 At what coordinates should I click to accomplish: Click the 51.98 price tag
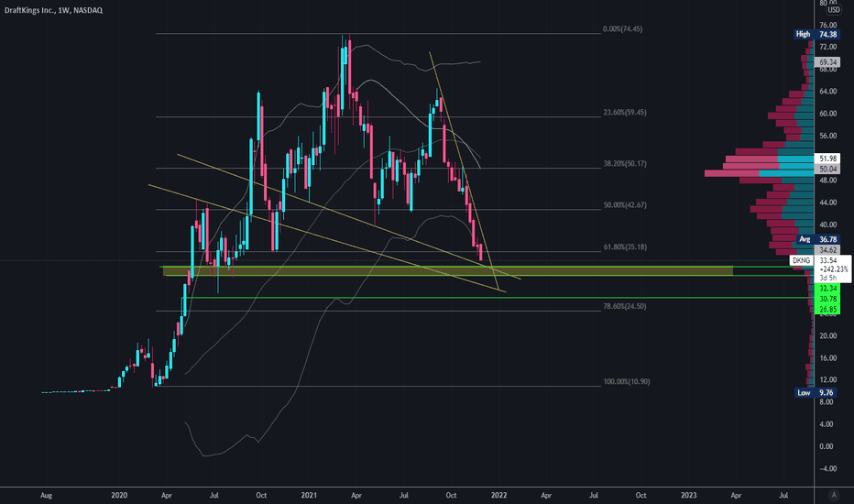click(x=827, y=159)
